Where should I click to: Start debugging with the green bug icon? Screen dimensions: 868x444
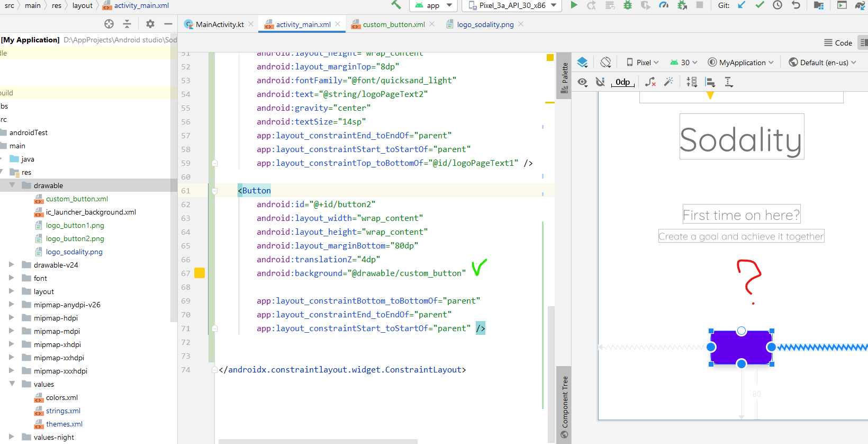pyautogui.click(x=628, y=5)
